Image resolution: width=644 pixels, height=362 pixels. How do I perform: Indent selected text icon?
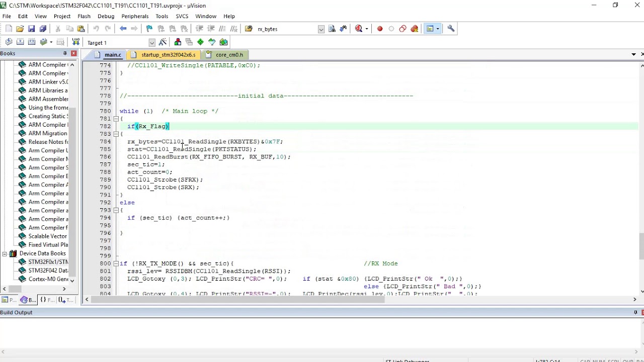tap(199, 29)
